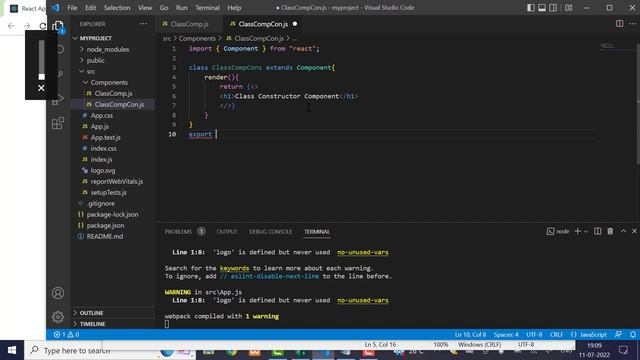Maximize the panel size chevron
This screenshot has height=360, width=640.
[623, 231]
